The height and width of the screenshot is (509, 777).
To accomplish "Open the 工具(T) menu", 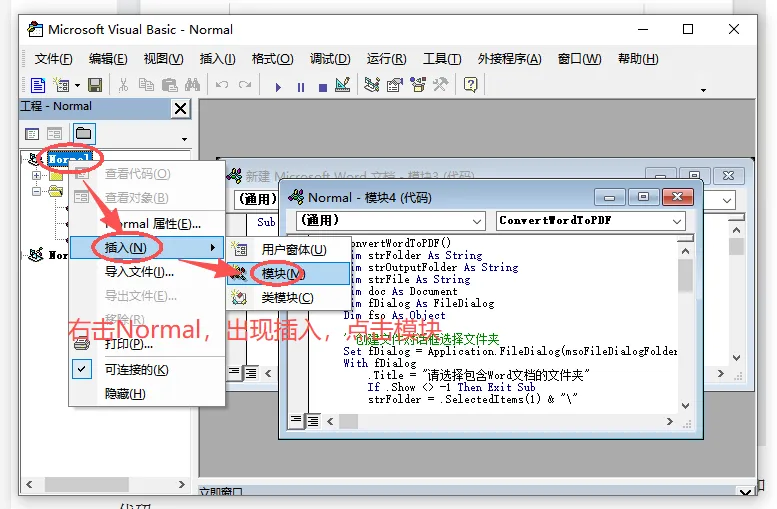I will pyautogui.click(x=442, y=59).
